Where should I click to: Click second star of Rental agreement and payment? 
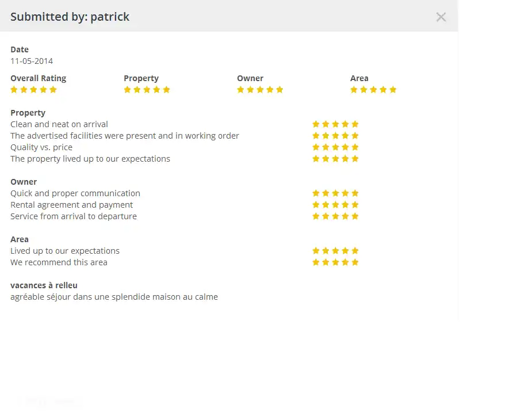(326, 205)
